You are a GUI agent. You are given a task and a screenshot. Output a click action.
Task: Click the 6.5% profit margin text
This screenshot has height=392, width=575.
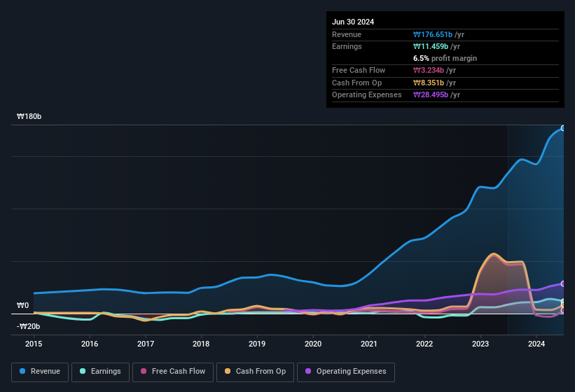point(445,58)
